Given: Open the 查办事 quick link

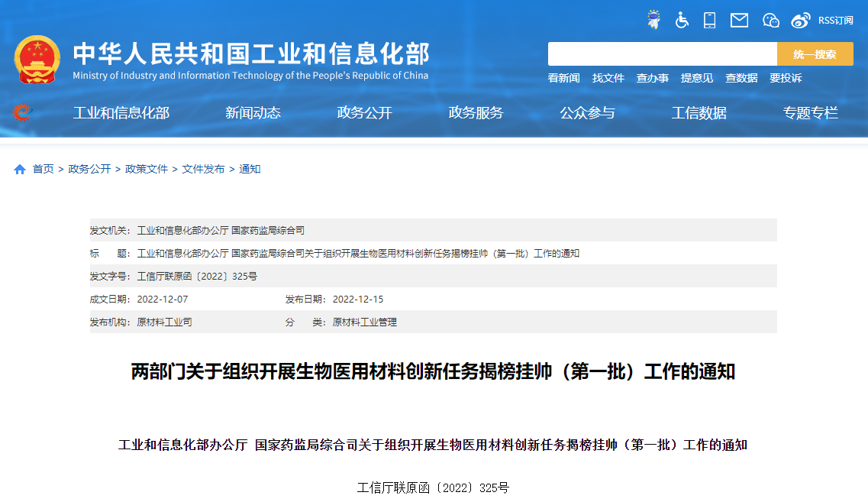Looking at the screenshot, I should [x=652, y=78].
